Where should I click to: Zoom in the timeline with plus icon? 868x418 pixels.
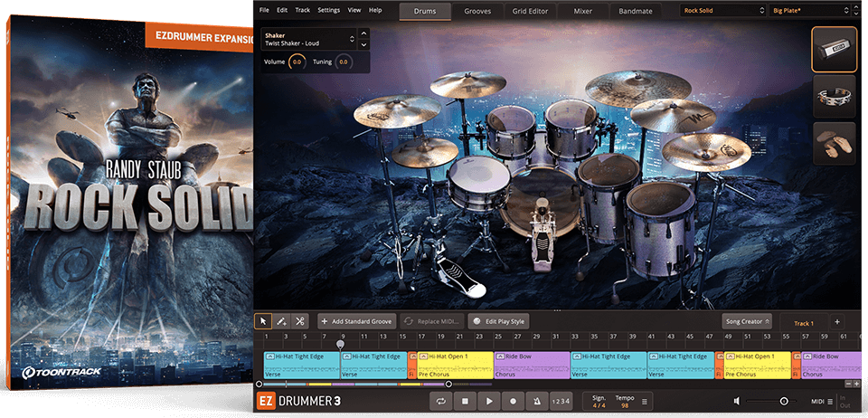tap(856, 384)
